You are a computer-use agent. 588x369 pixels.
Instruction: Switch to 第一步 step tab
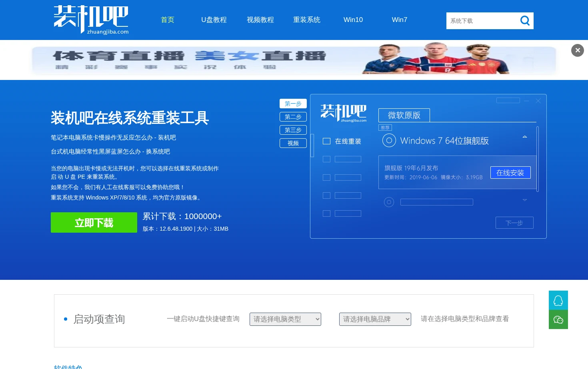click(293, 104)
